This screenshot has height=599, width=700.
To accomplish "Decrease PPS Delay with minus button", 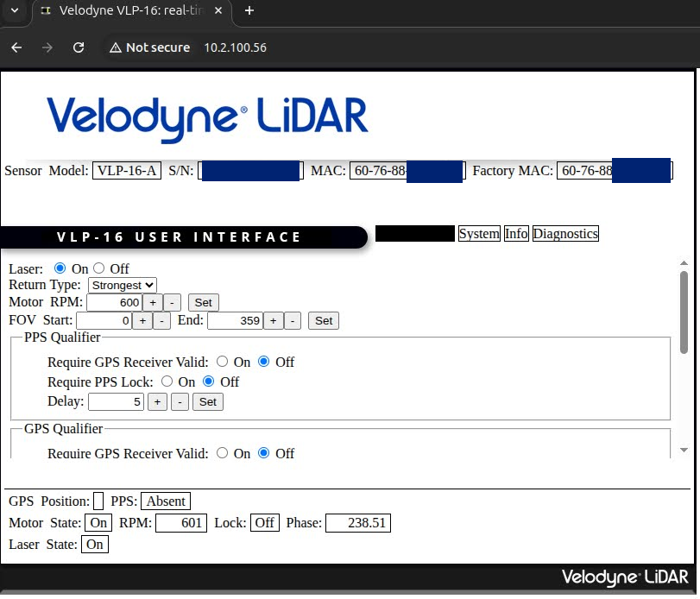I will [x=180, y=401].
